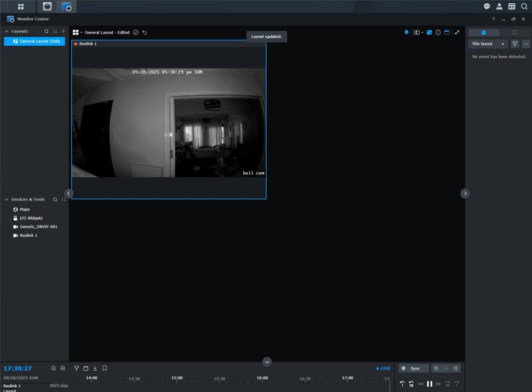Viewport: 532px width, 392px height.
Task: Collapse the left sidebar panel
Action: (69, 193)
